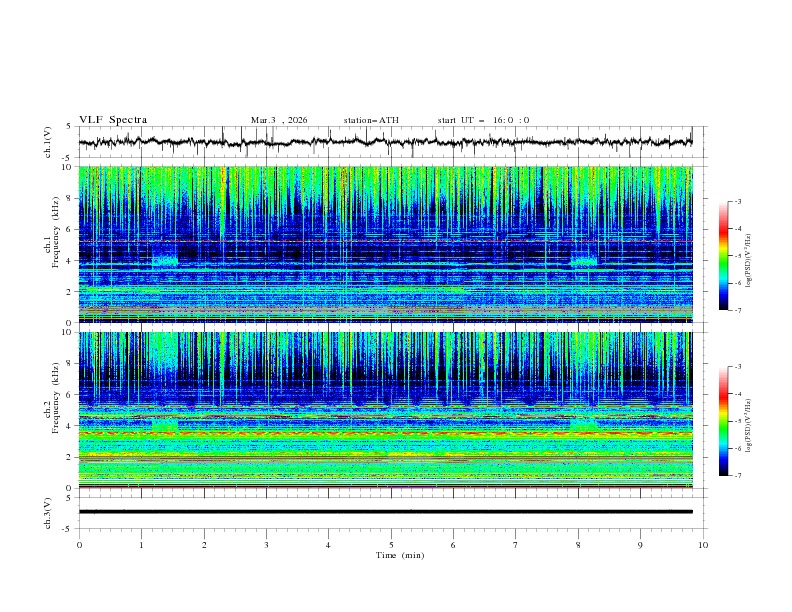This screenshot has width=792, height=612.
Task: Click the "station=ATH" header label
Action: click(x=371, y=120)
